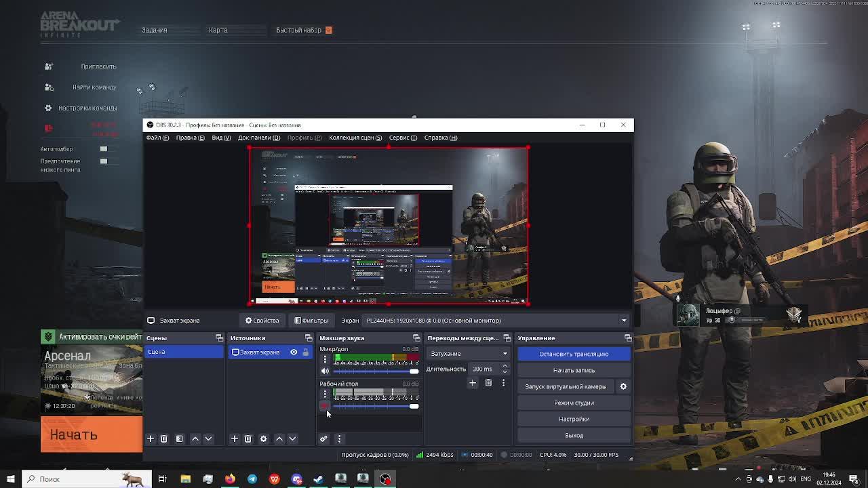This screenshot has height=488, width=868.
Task: Open OBS Настройки button
Action: 574,419
